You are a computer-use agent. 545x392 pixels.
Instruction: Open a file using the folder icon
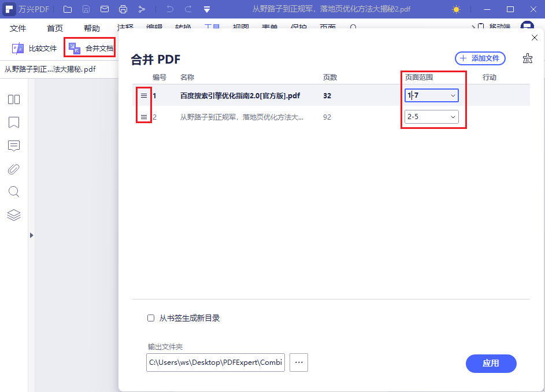coord(66,9)
